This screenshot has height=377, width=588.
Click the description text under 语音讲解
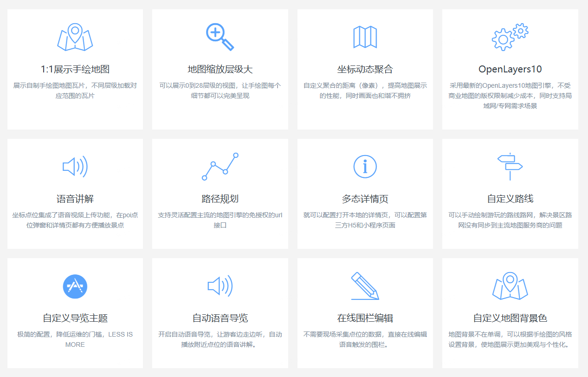75,220
